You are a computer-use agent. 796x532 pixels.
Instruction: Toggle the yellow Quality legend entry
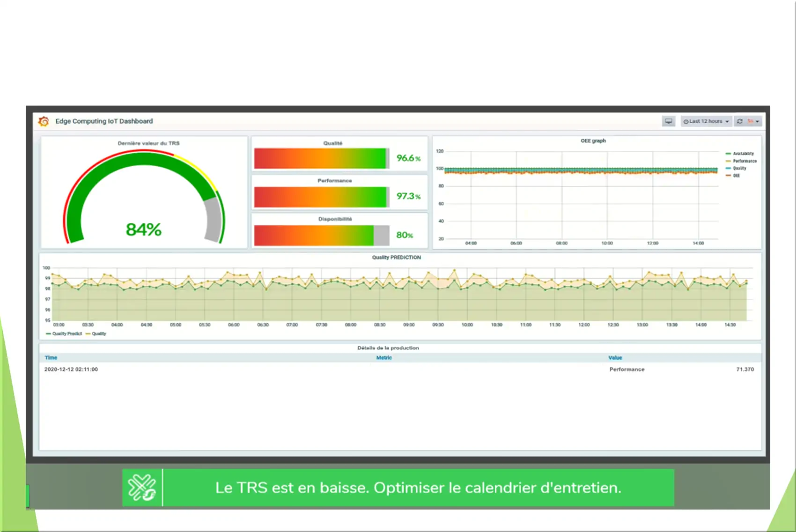[96, 334]
